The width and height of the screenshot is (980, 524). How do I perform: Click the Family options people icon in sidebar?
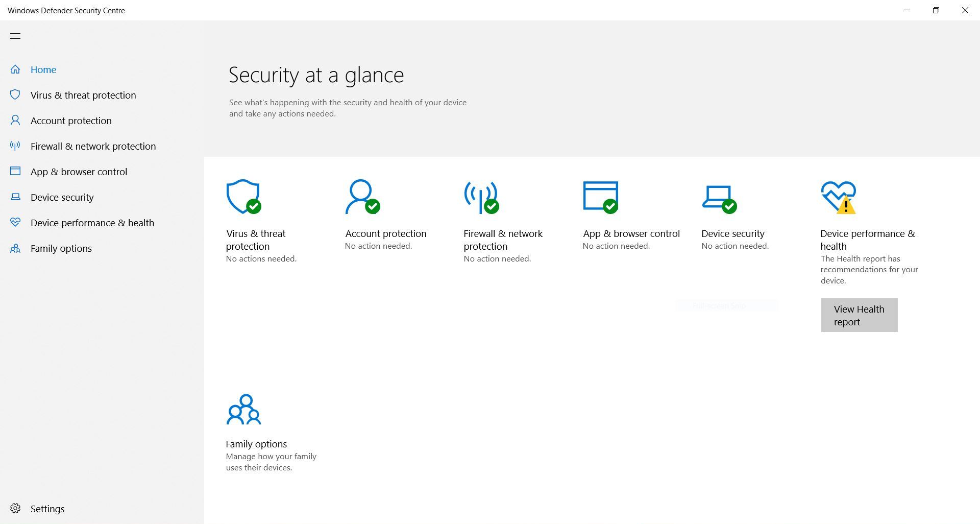[15, 248]
